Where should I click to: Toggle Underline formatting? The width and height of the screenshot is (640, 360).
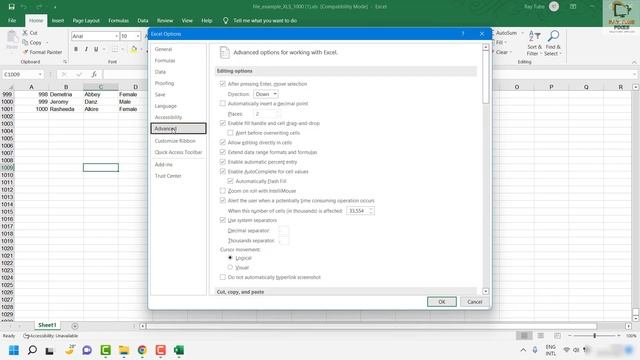point(96,49)
